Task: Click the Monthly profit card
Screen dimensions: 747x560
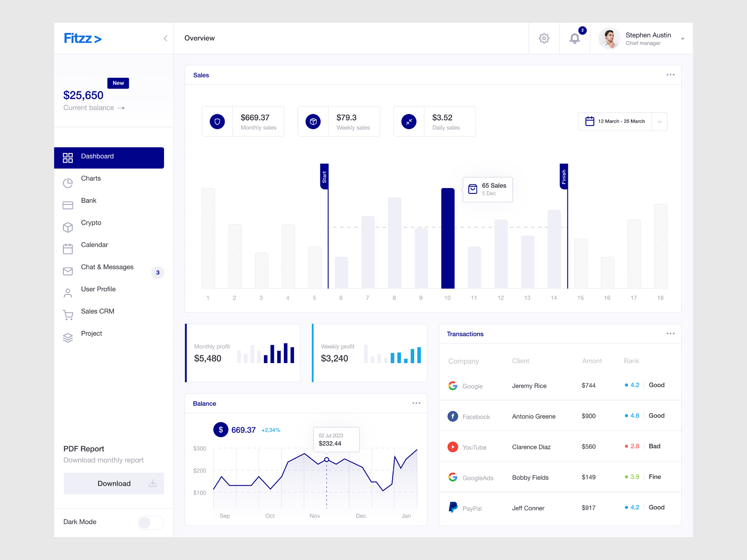Action: point(242,353)
